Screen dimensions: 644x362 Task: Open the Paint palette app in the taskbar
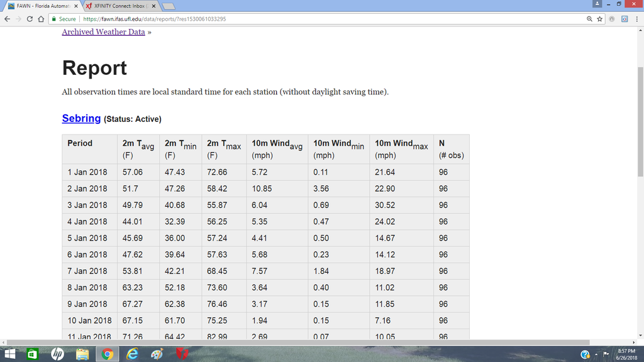(x=157, y=354)
